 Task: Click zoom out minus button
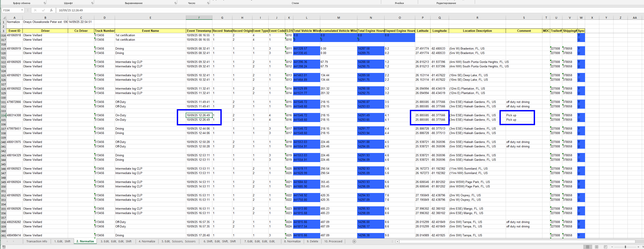pos(612,247)
